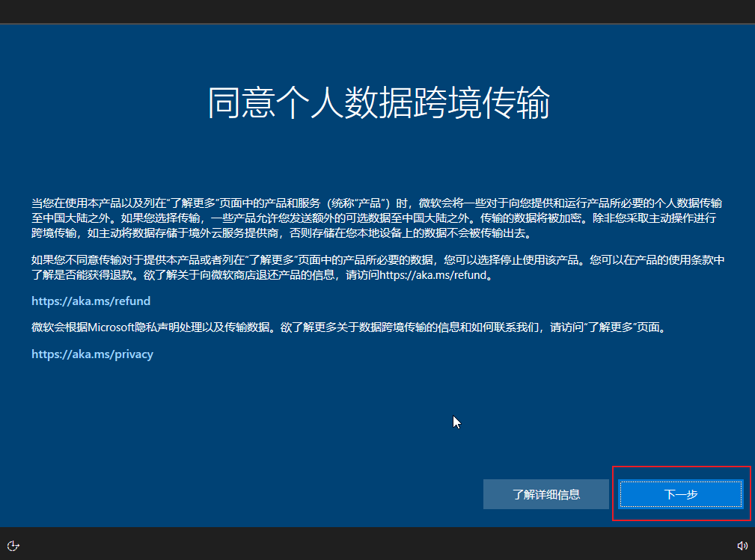Click the 下一步 button
Image resolution: width=755 pixels, height=560 pixels.
tap(681, 494)
